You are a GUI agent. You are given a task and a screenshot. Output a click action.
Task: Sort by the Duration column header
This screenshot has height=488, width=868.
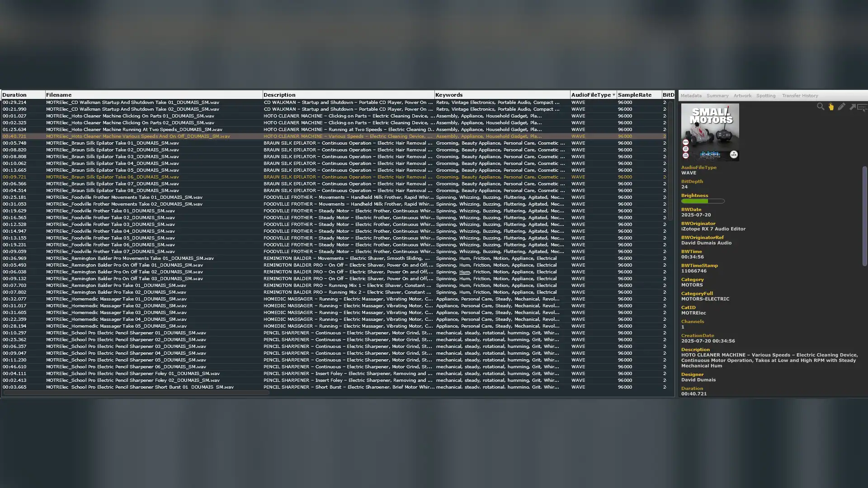click(14, 95)
